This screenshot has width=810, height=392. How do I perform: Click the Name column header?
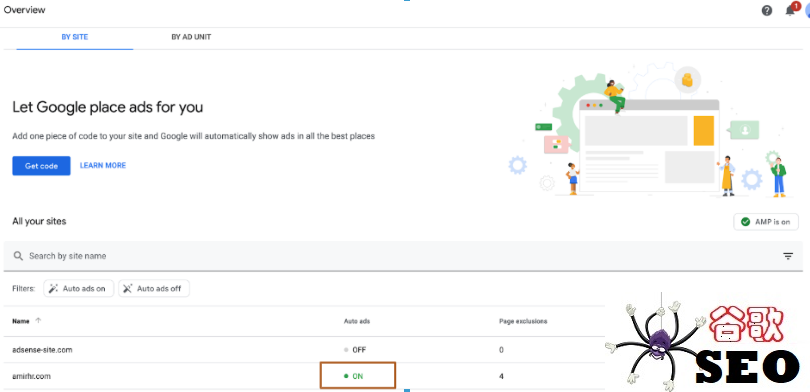pyautogui.click(x=21, y=321)
